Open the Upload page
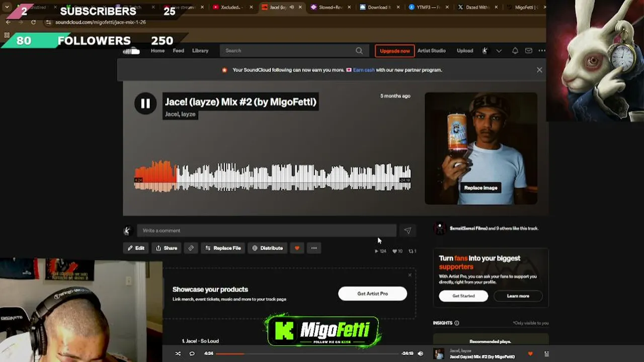 tap(465, 51)
